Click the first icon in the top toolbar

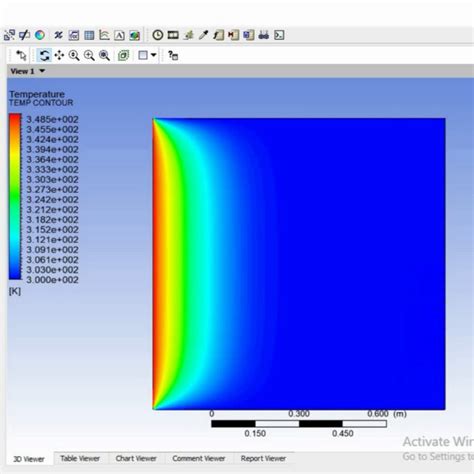[9, 35]
